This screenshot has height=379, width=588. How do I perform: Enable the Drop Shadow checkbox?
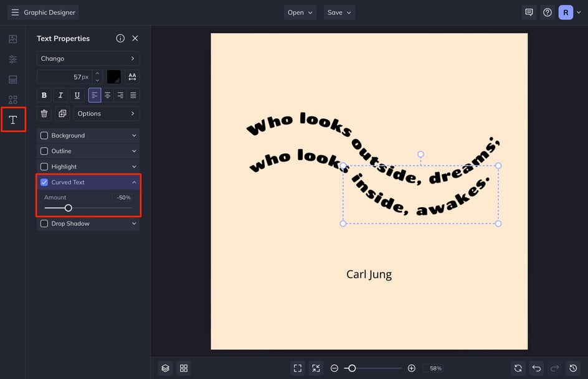click(44, 223)
